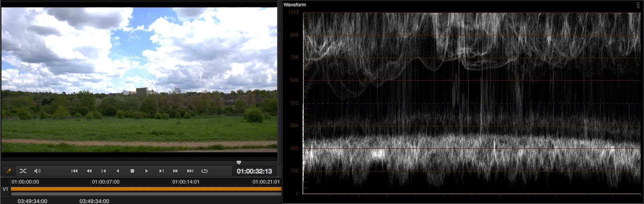The height and width of the screenshot is (204, 644).
Task: Click the 01:00:21:01 timeline ruler mark
Action: coord(266,182)
